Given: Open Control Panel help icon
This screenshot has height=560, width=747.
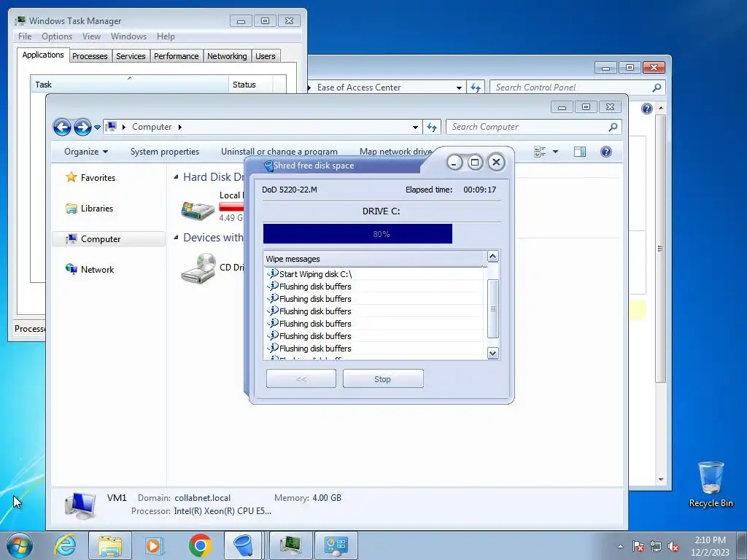Looking at the screenshot, I should [646, 109].
